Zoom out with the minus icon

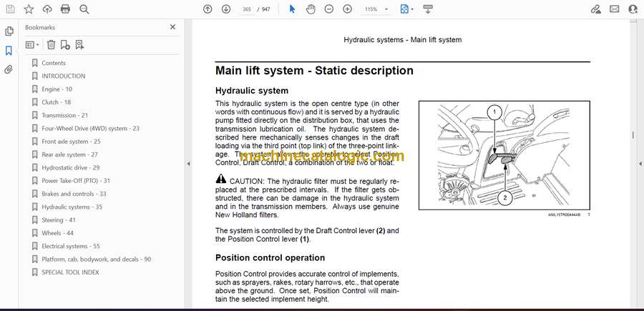click(329, 9)
